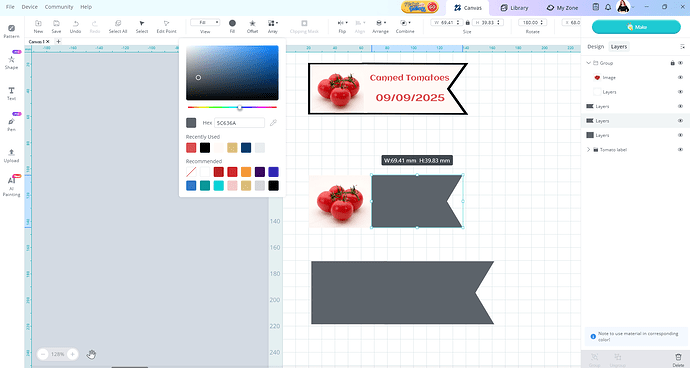Activate the hand pan tool
Screen dimensions: 690x368
91,354
